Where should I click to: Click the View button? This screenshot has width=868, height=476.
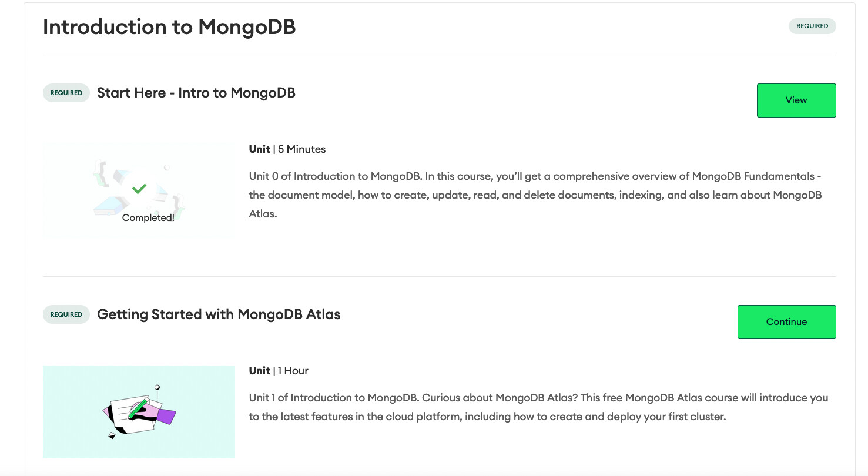pyautogui.click(x=796, y=100)
